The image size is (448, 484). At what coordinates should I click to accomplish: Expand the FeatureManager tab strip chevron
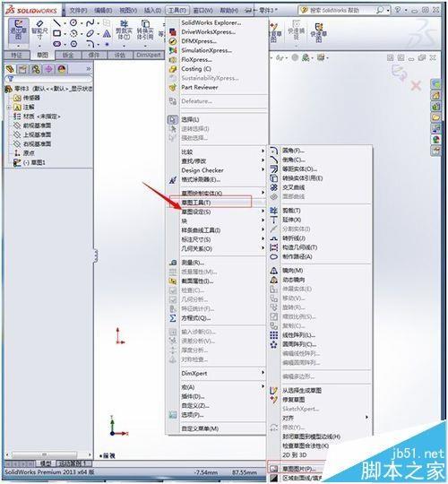point(89,68)
